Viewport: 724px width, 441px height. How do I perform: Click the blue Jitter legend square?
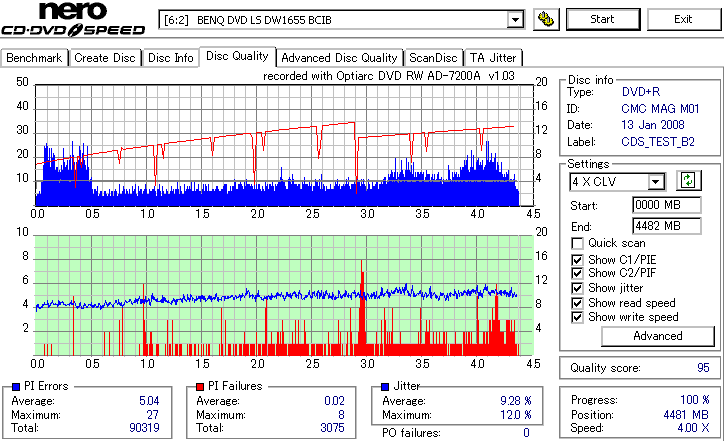(x=385, y=387)
